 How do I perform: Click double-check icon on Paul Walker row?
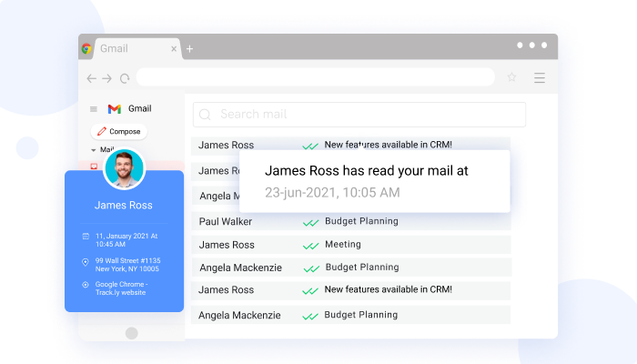tap(311, 223)
